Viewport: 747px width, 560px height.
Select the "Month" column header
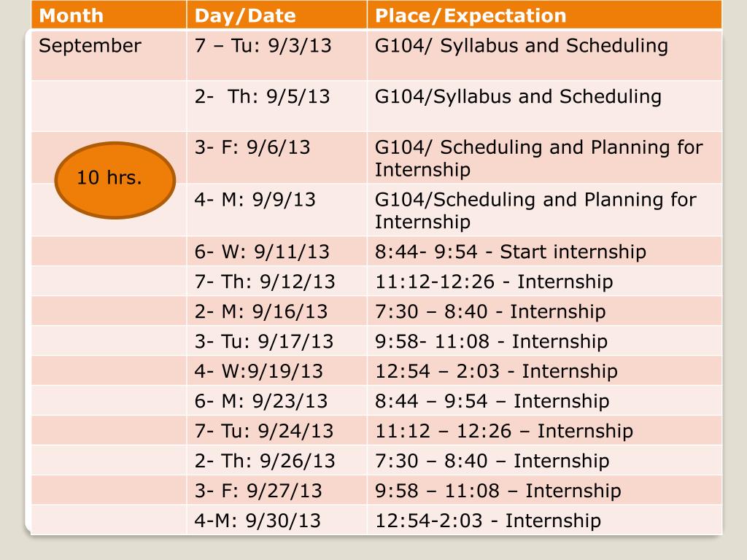[x=71, y=15]
